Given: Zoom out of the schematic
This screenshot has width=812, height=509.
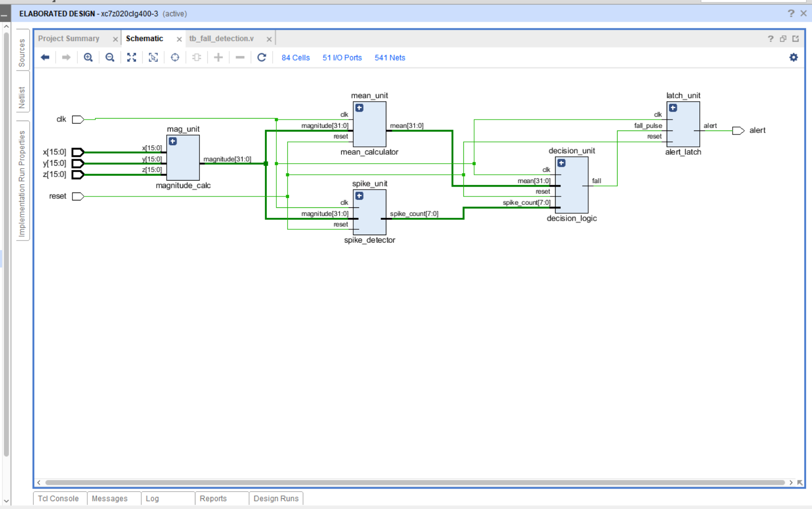Looking at the screenshot, I should point(110,58).
